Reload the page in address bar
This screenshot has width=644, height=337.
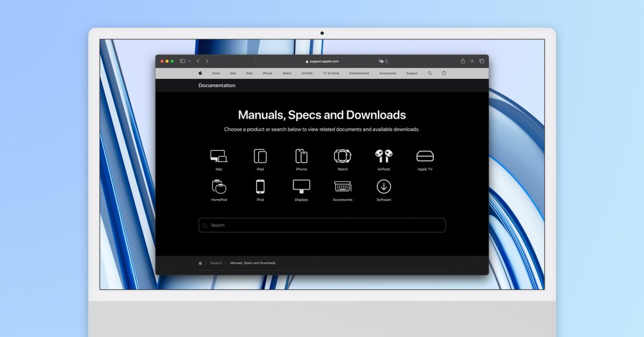click(386, 61)
